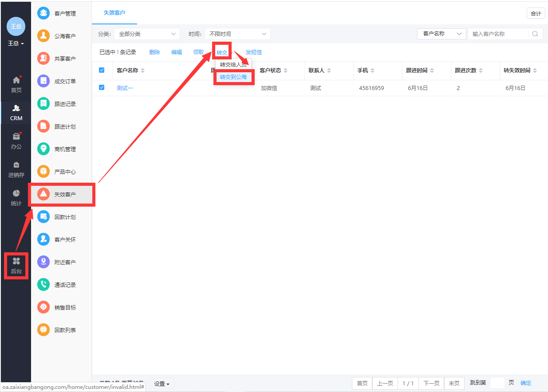Open customer 测试一 link
Screen dimensions: 548x392
pos(125,88)
